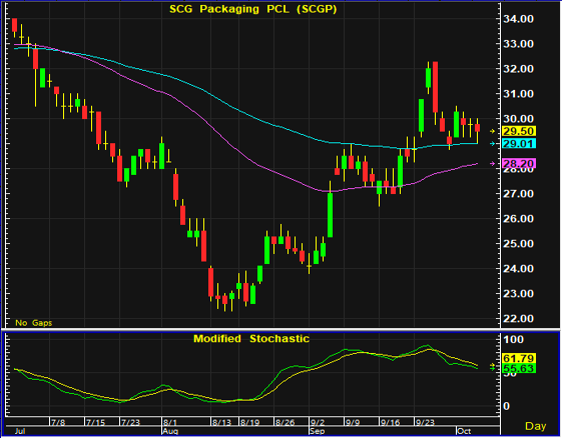Click the 9/2 date marker
This screenshot has width=562, height=438.
(317, 422)
